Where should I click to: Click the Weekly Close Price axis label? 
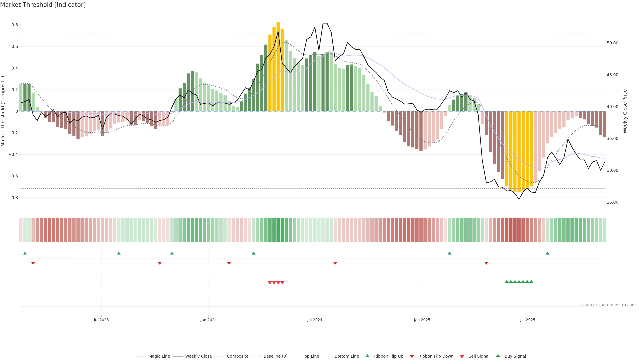click(x=625, y=111)
